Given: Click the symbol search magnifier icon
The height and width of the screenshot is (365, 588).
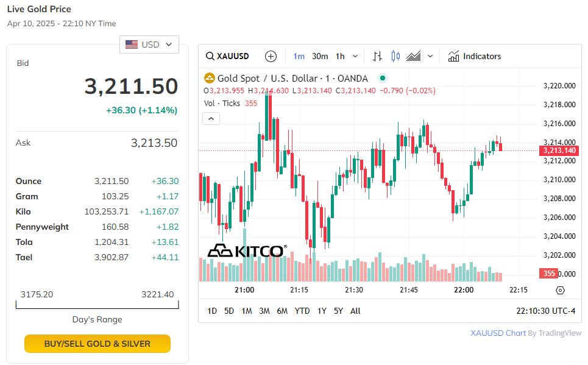Looking at the screenshot, I should tap(210, 57).
